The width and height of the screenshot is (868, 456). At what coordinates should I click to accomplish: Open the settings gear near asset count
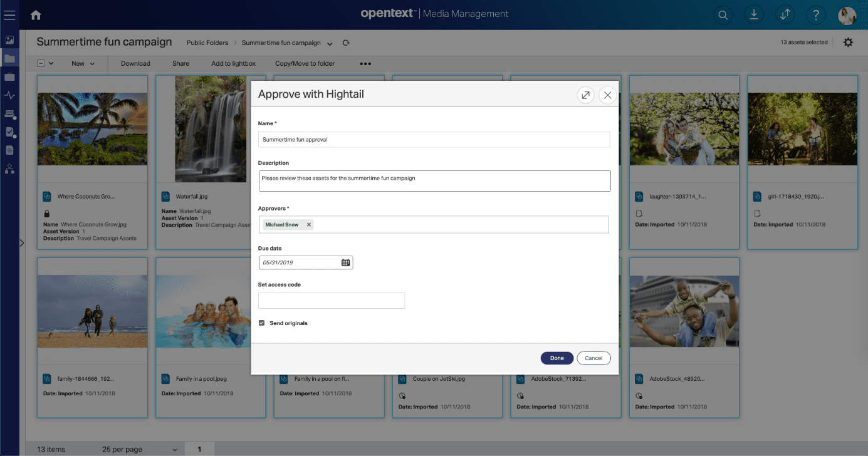848,42
